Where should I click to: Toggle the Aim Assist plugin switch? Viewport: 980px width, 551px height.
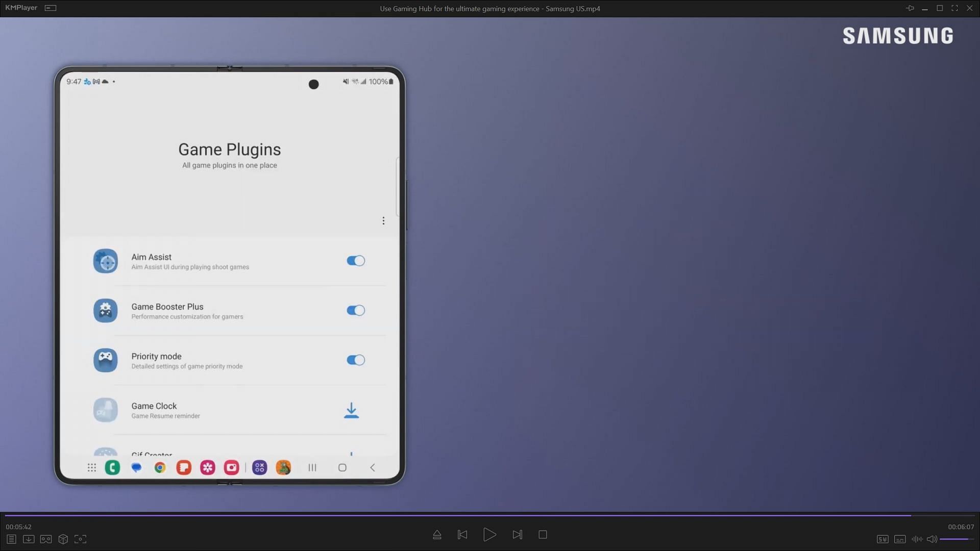355,260
